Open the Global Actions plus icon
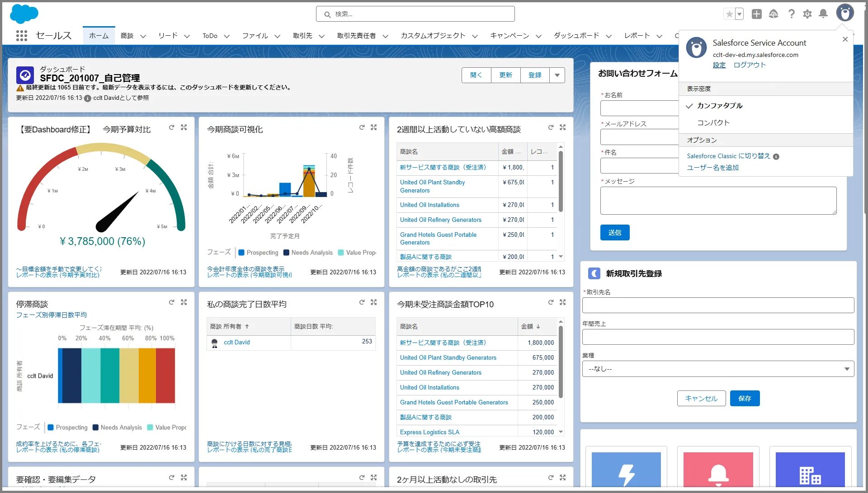Image resolution: width=868 pixels, height=493 pixels. coord(757,14)
